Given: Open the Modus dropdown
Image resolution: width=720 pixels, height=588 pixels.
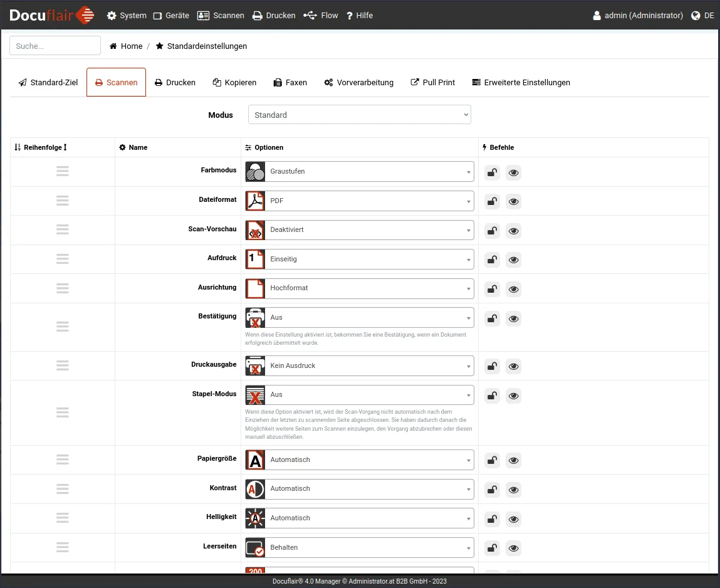Looking at the screenshot, I should coord(359,115).
